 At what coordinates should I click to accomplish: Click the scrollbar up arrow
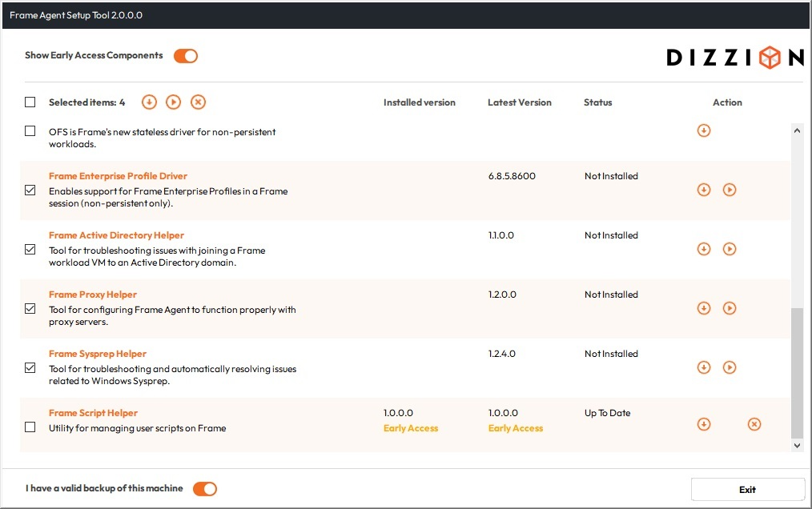click(x=797, y=129)
